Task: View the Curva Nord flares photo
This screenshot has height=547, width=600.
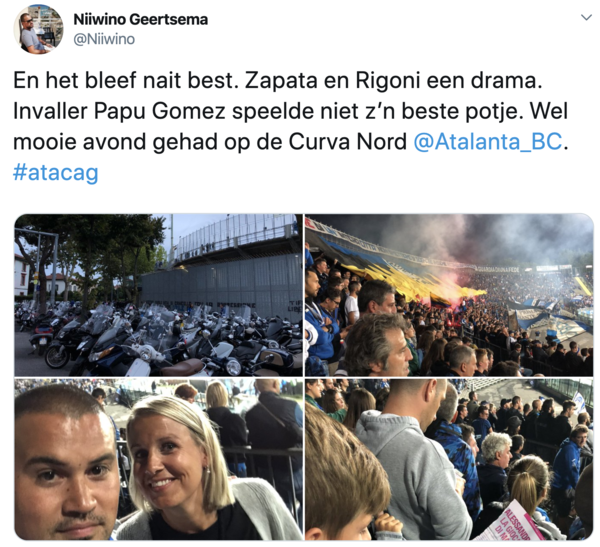Action: coord(449,295)
